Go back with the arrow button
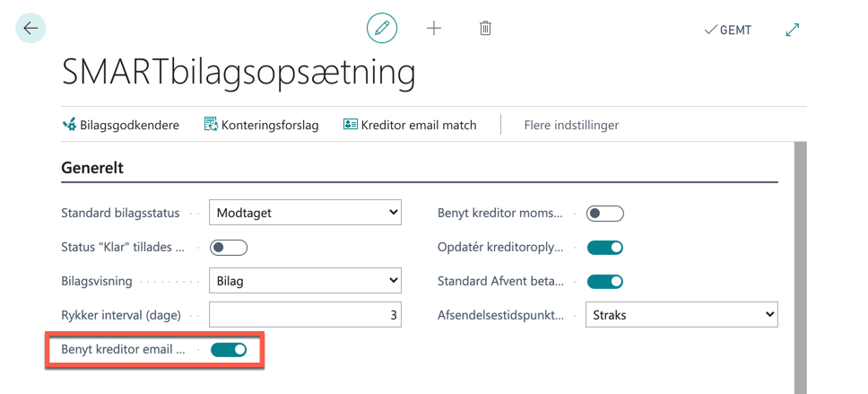Image resolution: width=868 pixels, height=394 pixels. pyautogui.click(x=30, y=28)
